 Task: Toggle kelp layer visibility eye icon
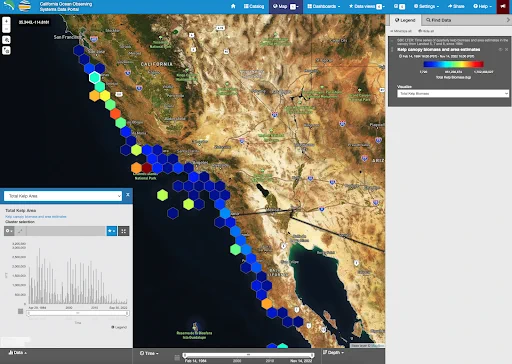click(x=500, y=49)
